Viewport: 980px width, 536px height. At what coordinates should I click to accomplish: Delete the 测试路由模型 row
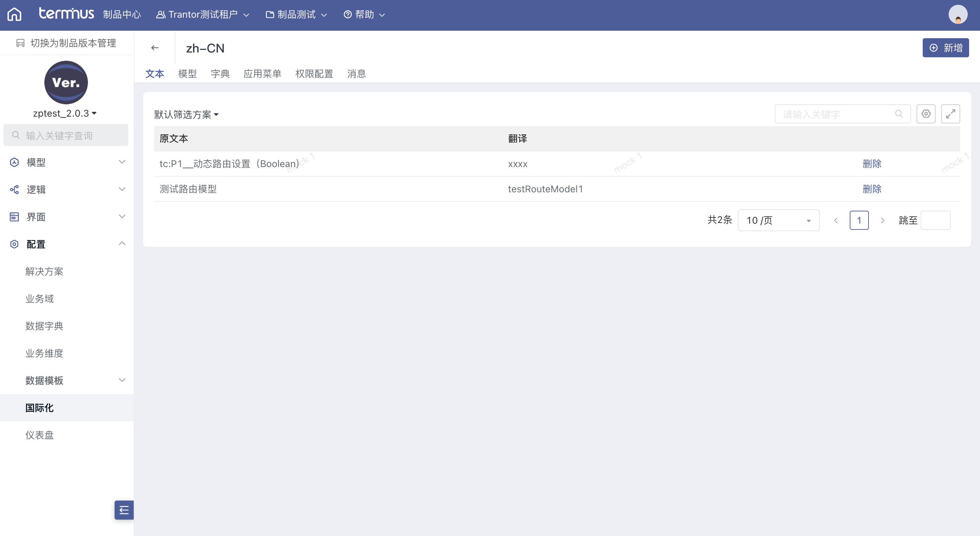click(x=872, y=189)
